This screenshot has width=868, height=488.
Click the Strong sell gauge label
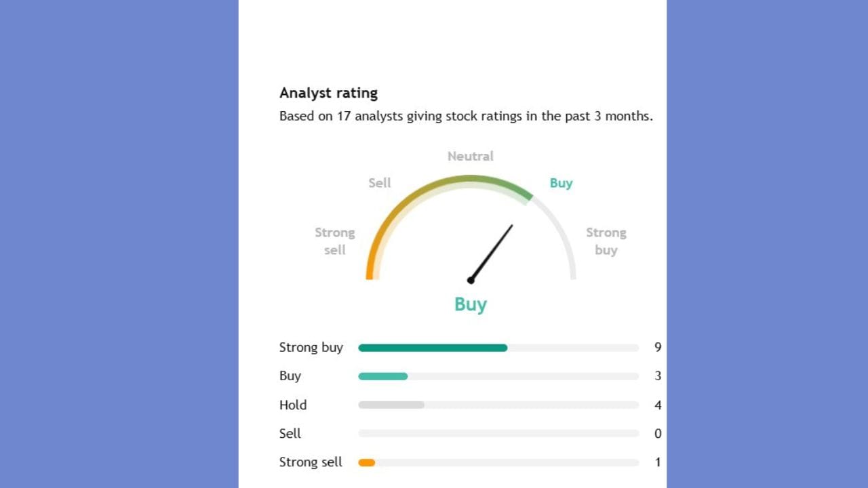coord(334,241)
